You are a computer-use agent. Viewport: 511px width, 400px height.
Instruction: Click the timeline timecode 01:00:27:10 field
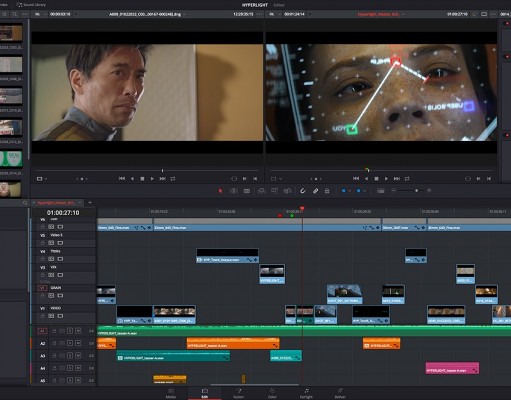[x=63, y=213]
